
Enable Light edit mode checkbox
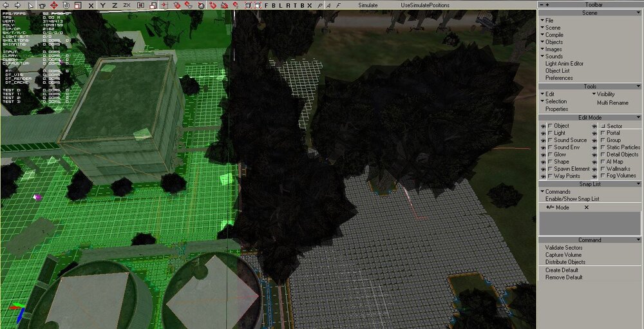click(551, 133)
